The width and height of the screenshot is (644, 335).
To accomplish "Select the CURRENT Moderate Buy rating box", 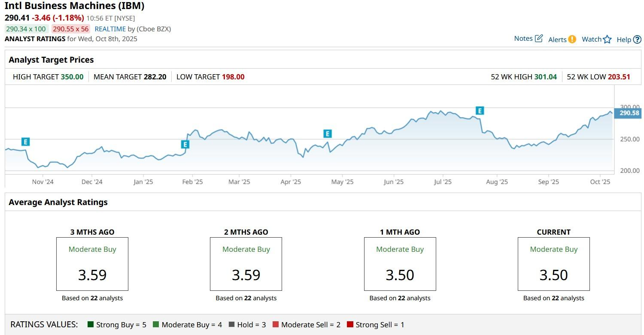I will (553, 264).
